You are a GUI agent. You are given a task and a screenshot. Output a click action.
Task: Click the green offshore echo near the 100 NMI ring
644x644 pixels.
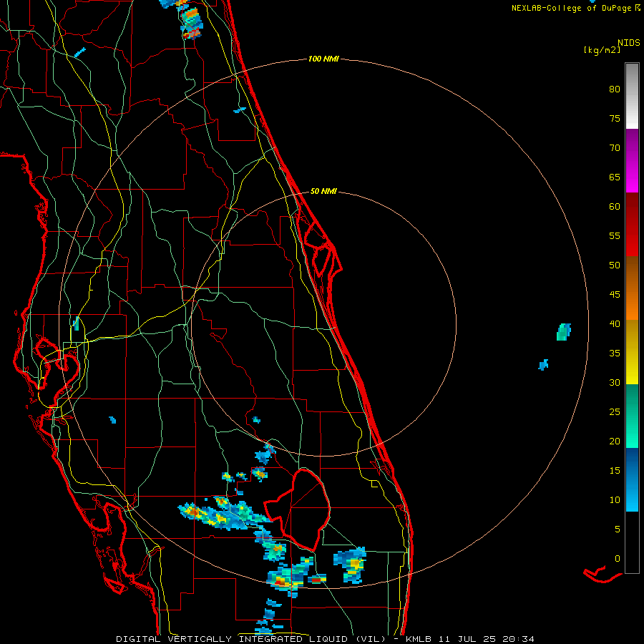coord(564,332)
